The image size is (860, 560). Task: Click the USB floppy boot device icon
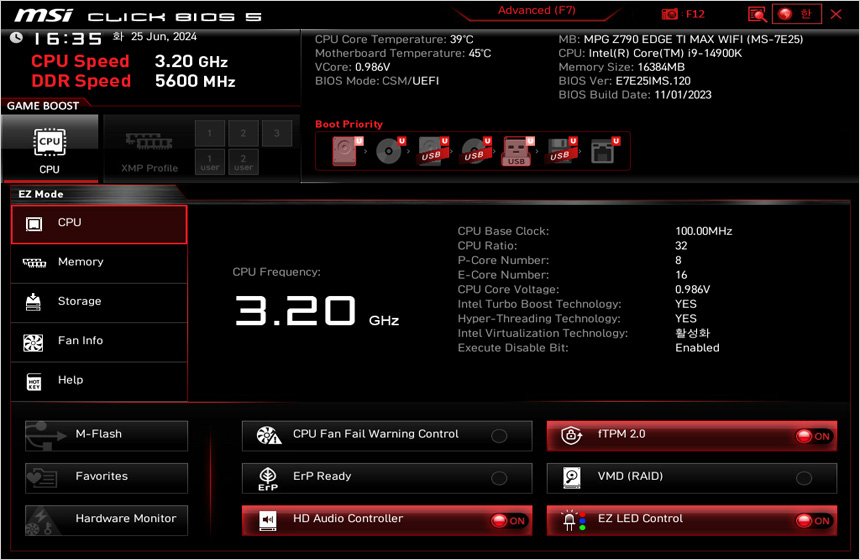coord(560,151)
